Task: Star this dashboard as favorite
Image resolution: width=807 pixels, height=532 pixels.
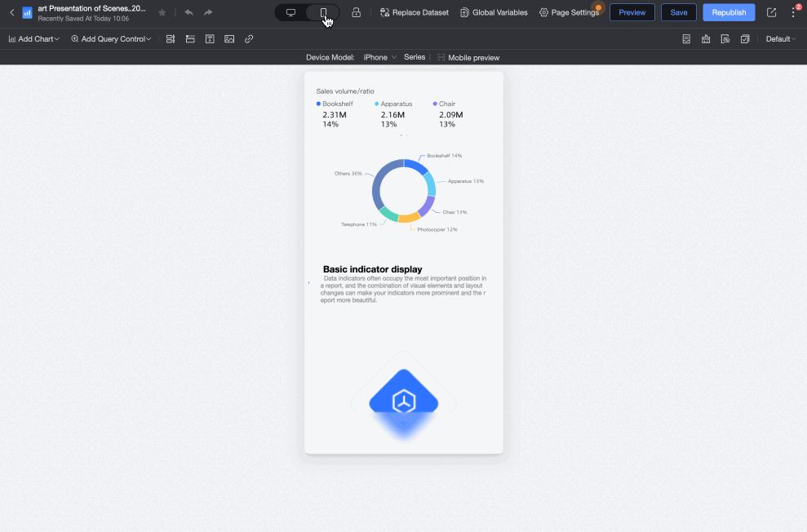Action: [x=162, y=12]
